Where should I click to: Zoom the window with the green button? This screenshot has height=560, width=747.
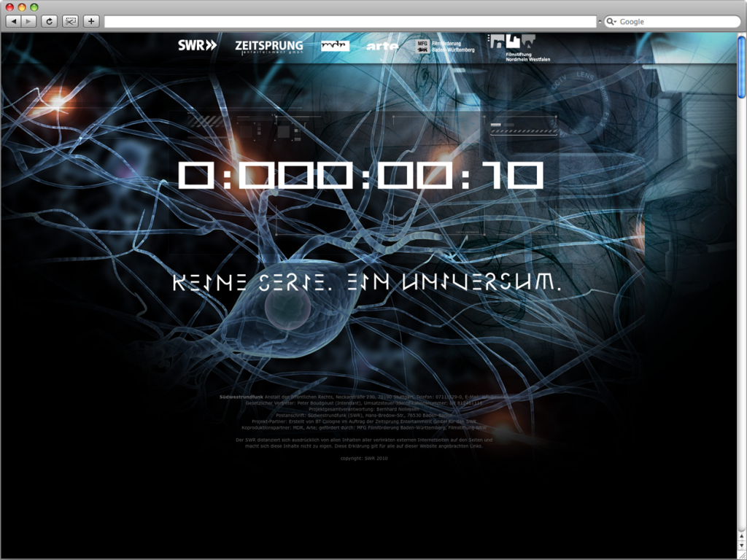tap(34, 7)
